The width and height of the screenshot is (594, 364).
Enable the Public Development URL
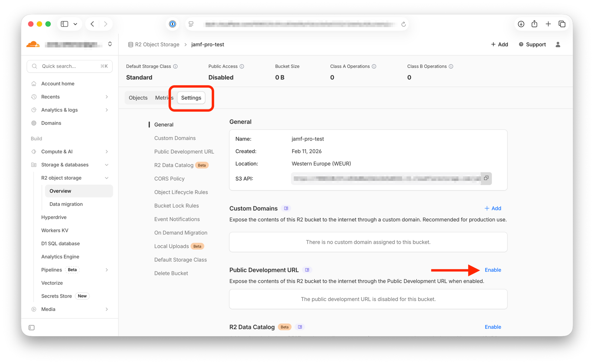pyautogui.click(x=493, y=270)
